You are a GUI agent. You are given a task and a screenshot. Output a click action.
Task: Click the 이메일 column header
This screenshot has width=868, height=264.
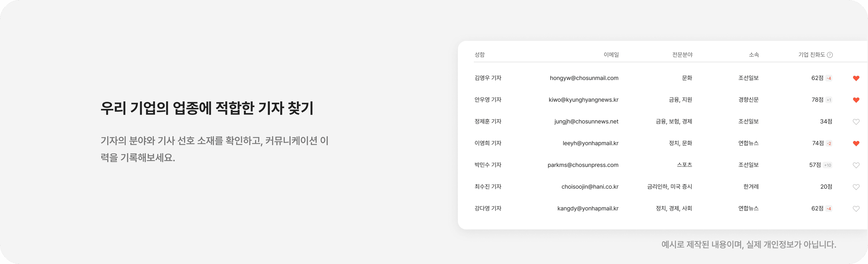click(611, 55)
